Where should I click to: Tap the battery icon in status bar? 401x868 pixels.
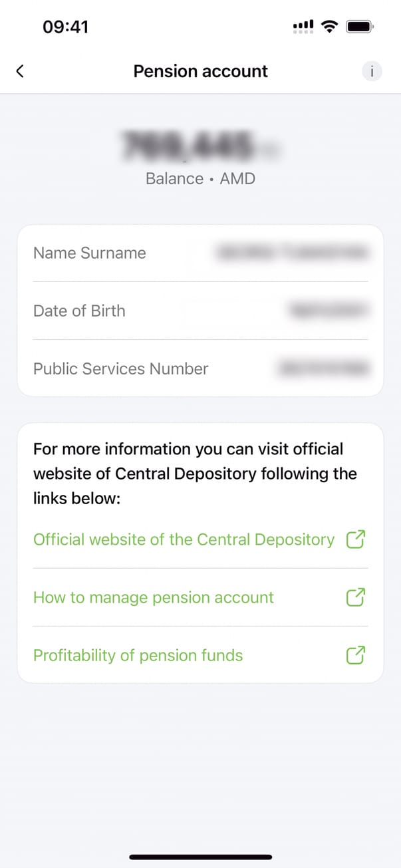point(360,27)
